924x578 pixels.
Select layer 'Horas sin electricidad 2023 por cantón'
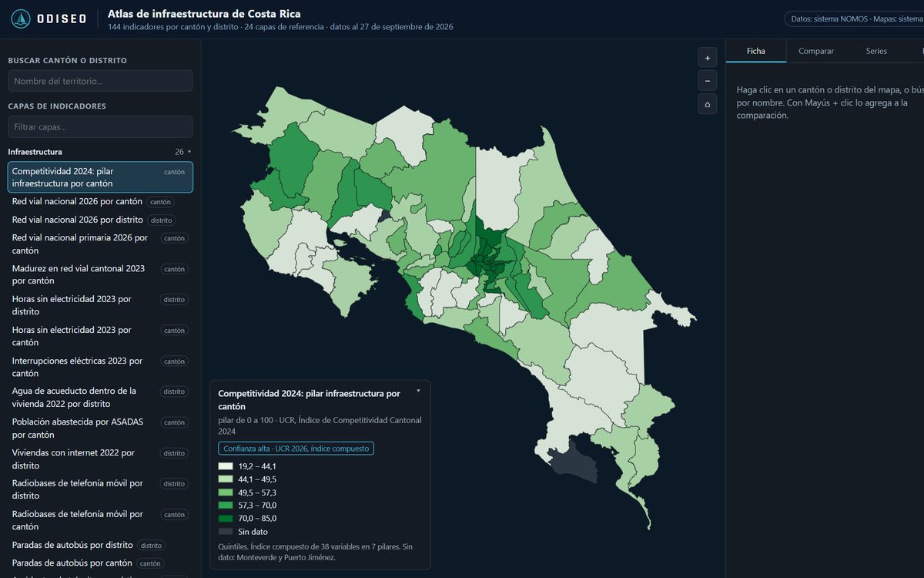100,336
